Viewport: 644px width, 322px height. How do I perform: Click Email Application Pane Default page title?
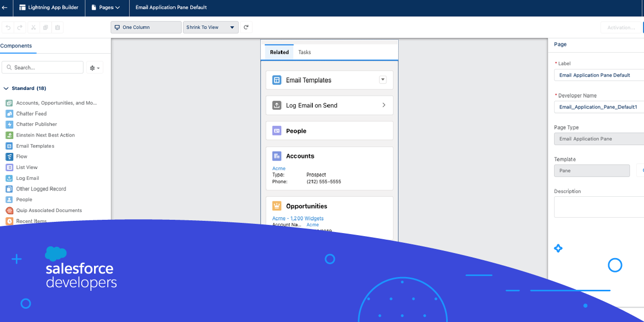pos(171,8)
